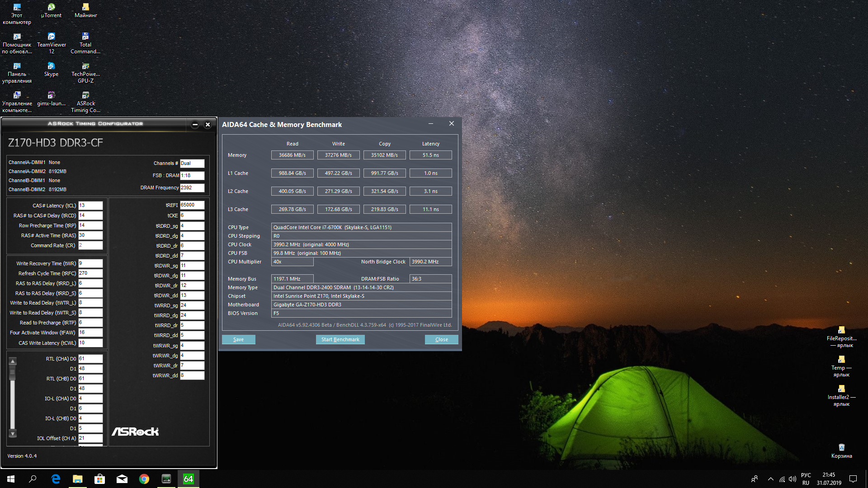
Task: Open the Recycle Bin (Корзина) icon
Action: coord(841,448)
